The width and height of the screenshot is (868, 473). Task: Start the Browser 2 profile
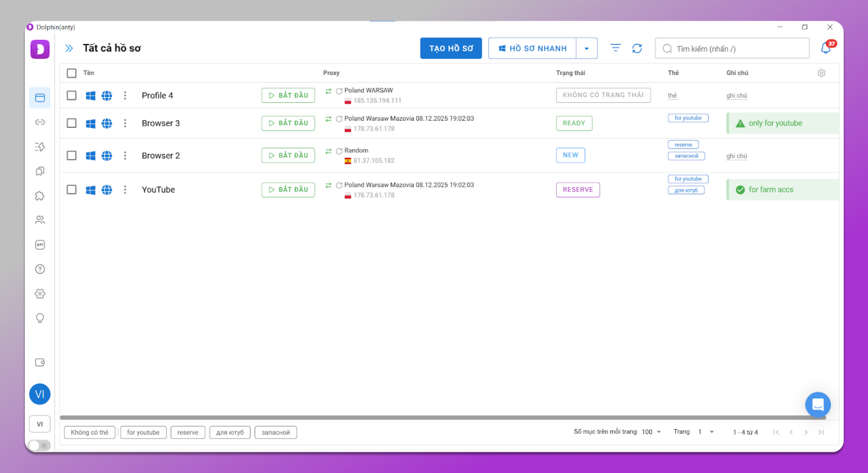(x=288, y=156)
